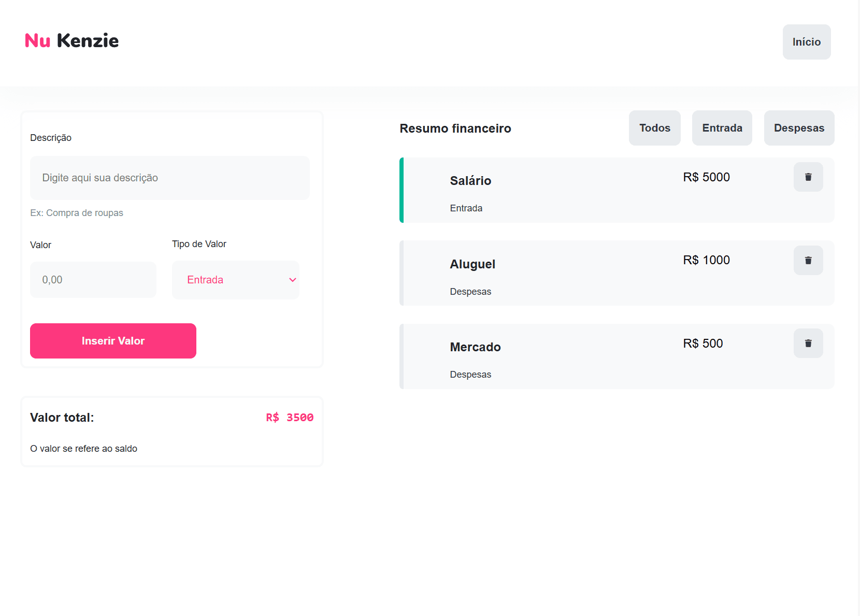The height and width of the screenshot is (616, 860).
Task: Click the Resumo financeiro heading
Action: 455,128
